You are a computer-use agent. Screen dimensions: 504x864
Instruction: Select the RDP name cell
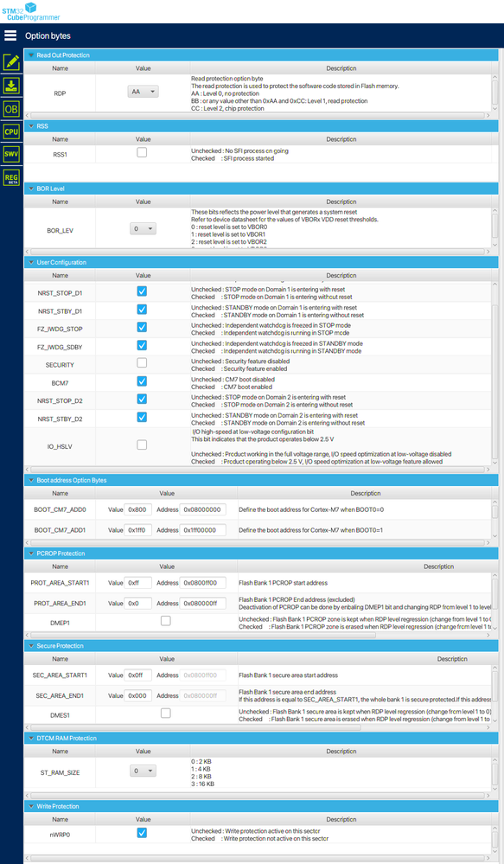coord(60,93)
